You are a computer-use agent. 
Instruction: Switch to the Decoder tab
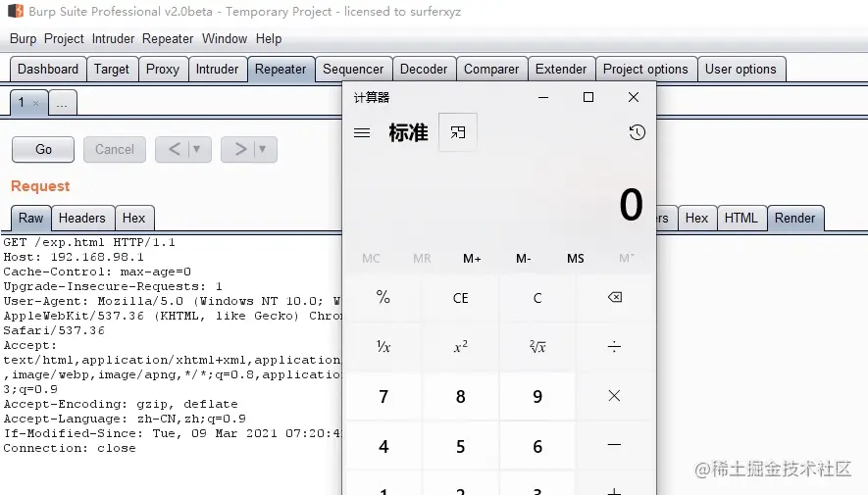(424, 70)
